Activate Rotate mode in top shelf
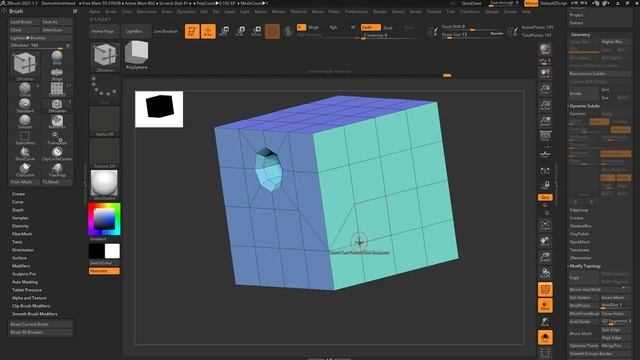Viewport: 640px width, 360px height. [256, 31]
